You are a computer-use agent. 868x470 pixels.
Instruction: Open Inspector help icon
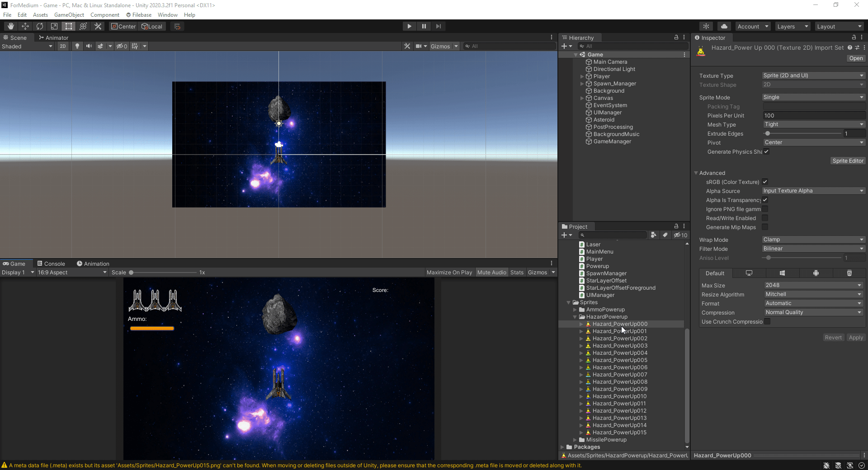(850, 47)
